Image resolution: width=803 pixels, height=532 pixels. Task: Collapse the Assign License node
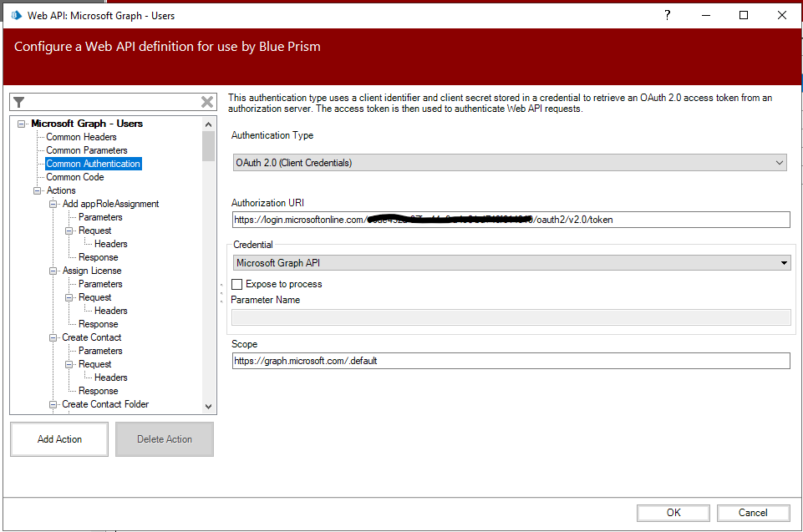pos(53,271)
